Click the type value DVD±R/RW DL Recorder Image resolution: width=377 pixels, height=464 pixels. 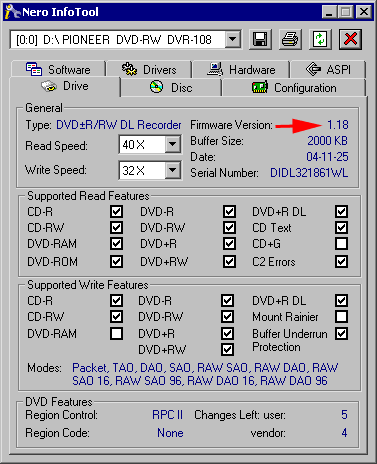(119, 125)
